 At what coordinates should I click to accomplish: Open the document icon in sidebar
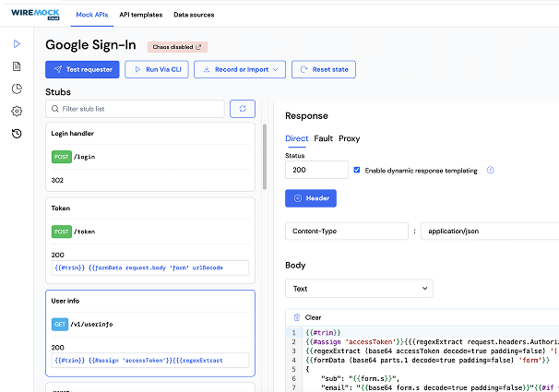pyautogui.click(x=17, y=66)
